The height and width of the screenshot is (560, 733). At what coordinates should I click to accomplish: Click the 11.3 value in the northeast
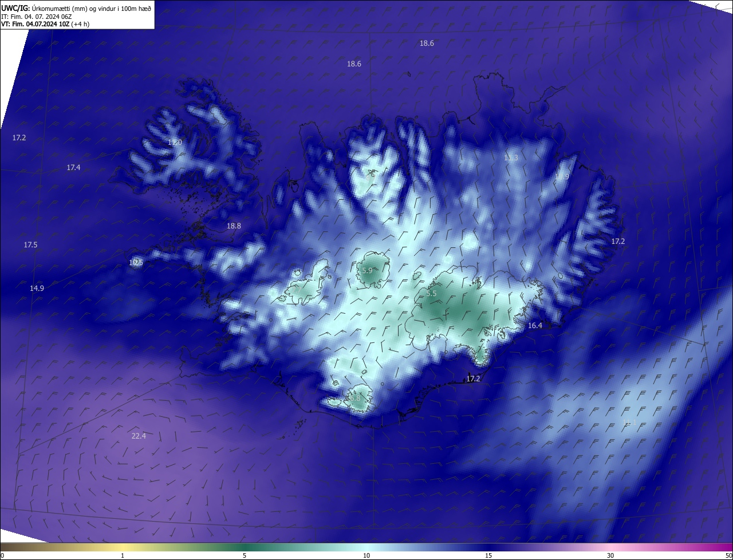pyautogui.click(x=511, y=158)
